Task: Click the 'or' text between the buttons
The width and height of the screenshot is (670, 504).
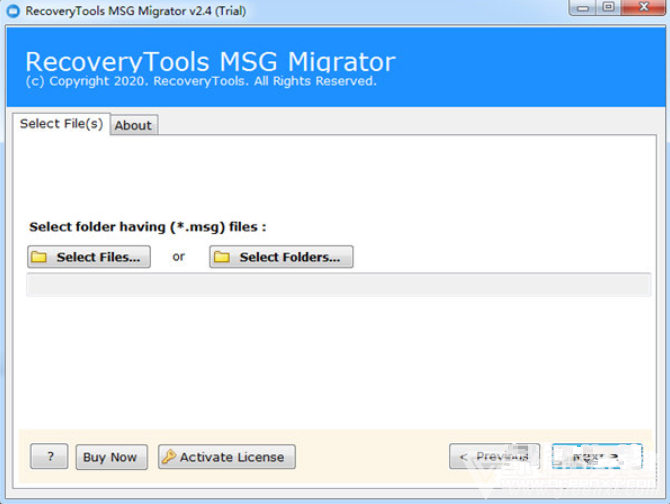Action: point(179,257)
